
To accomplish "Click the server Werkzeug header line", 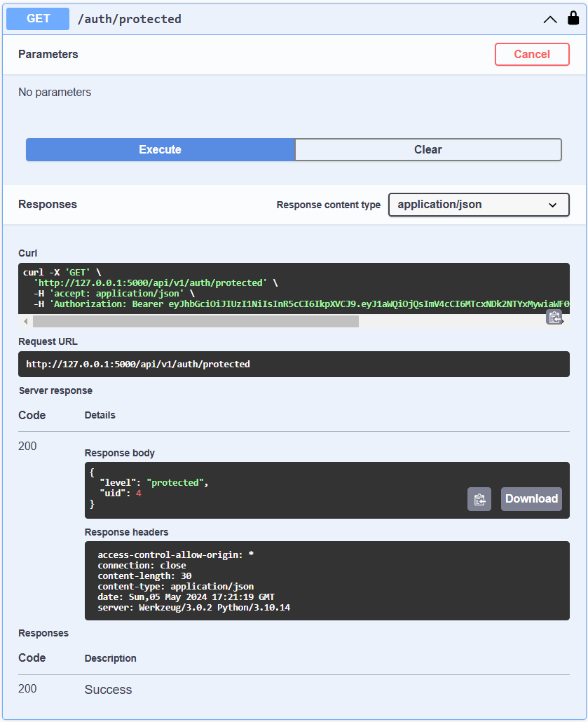I will coord(194,607).
